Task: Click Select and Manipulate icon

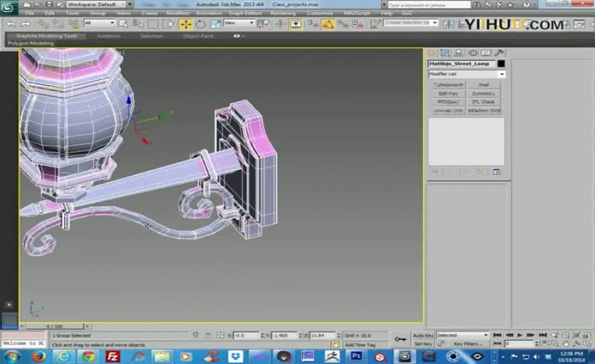Action: click(281, 24)
